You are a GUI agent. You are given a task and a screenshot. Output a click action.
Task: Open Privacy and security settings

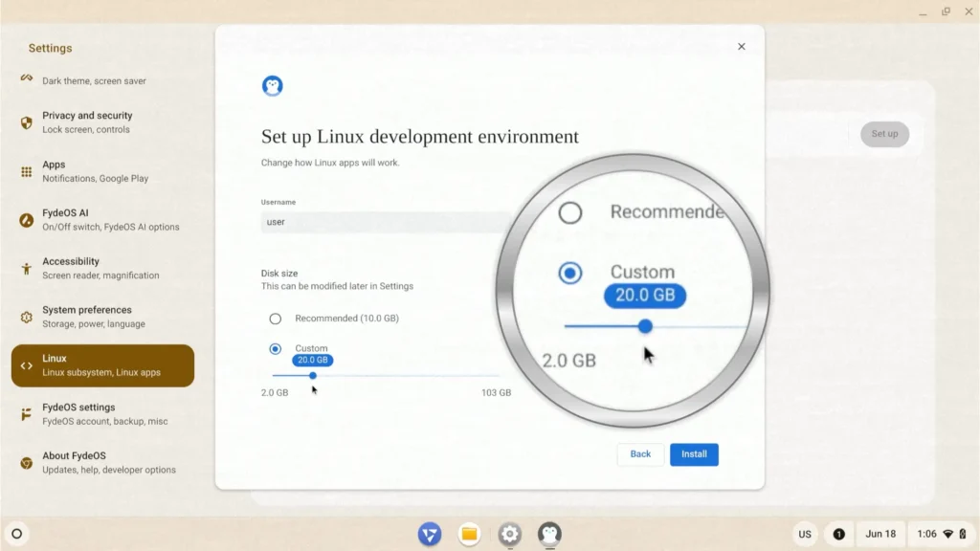point(102,122)
